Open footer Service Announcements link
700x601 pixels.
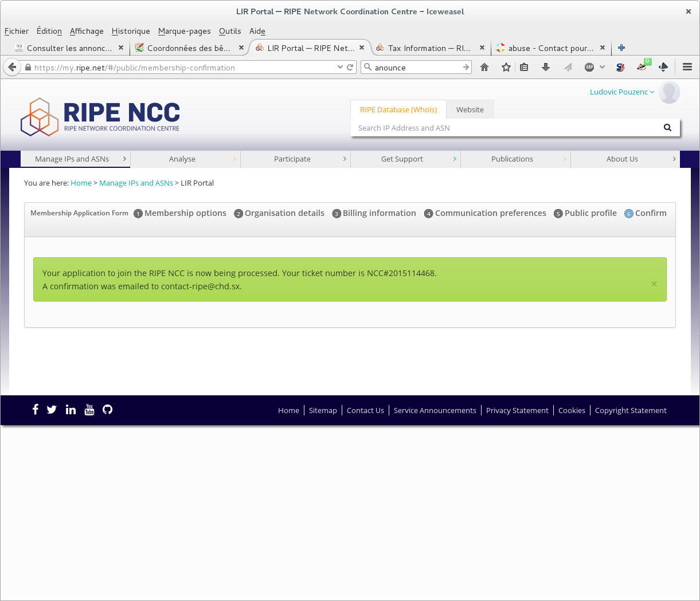click(x=435, y=410)
